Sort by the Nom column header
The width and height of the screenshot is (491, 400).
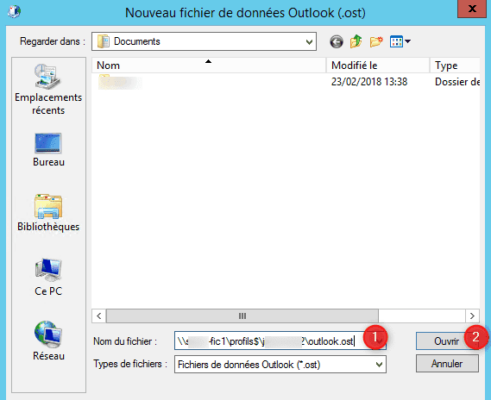click(x=209, y=65)
